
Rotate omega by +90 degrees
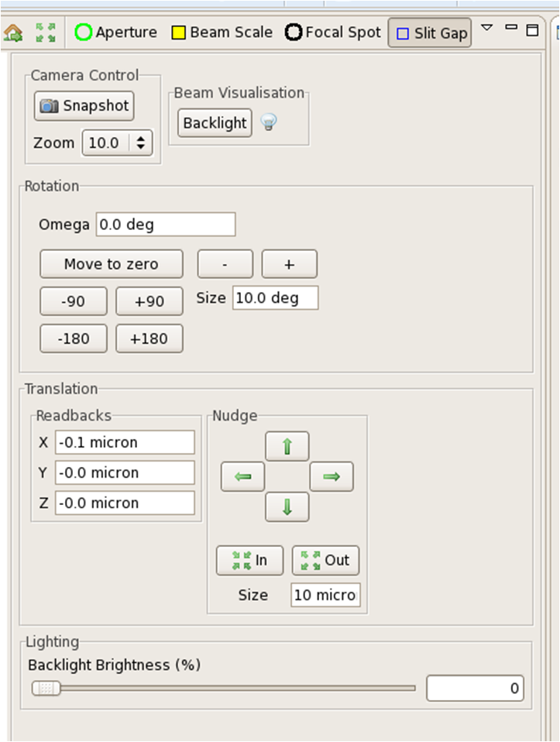tap(149, 301)
